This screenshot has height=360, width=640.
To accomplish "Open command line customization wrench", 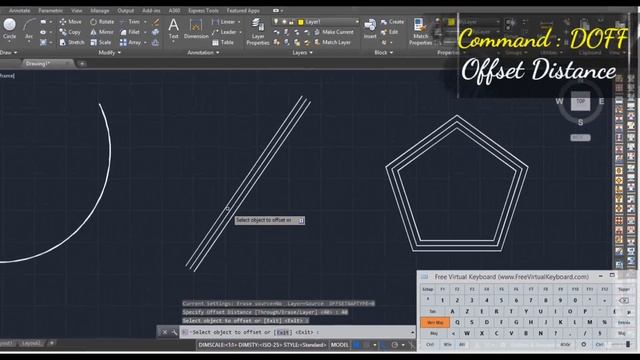I will [174, 332].
